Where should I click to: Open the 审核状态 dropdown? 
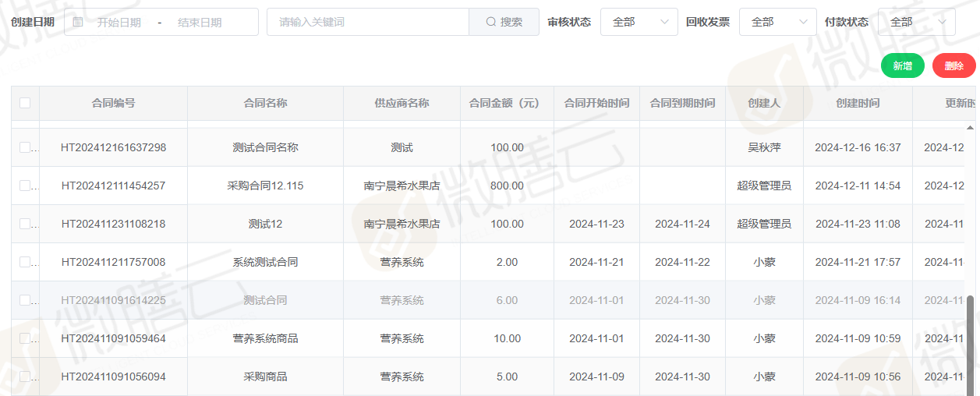point(639,23)
